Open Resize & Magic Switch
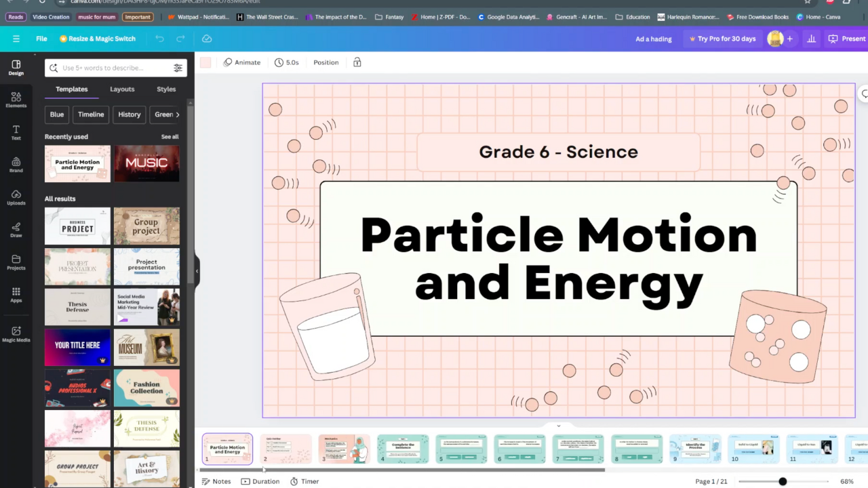The image size is (868, 488). click(x=98, y=39)
